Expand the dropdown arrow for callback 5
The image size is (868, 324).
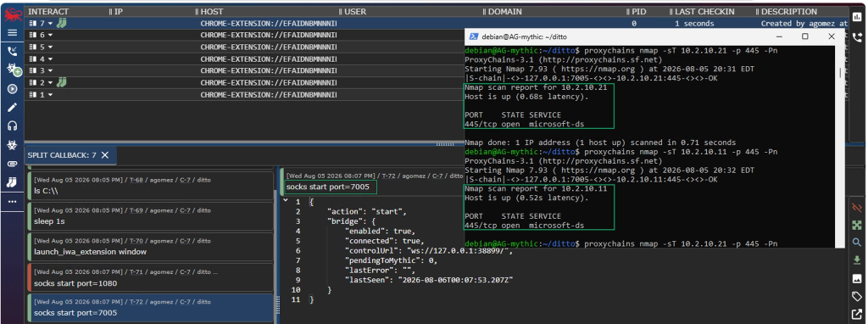pos(50,47)
